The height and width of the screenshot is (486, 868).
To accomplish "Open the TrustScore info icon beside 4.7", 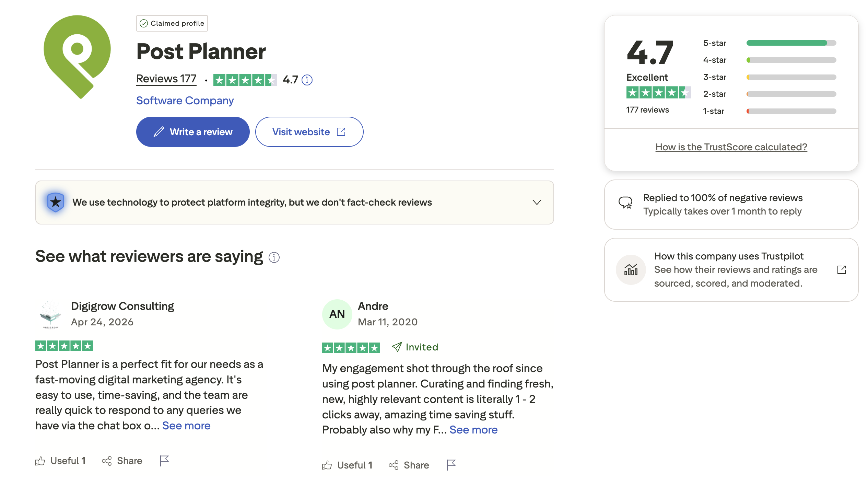I will [x=307, y=80].
